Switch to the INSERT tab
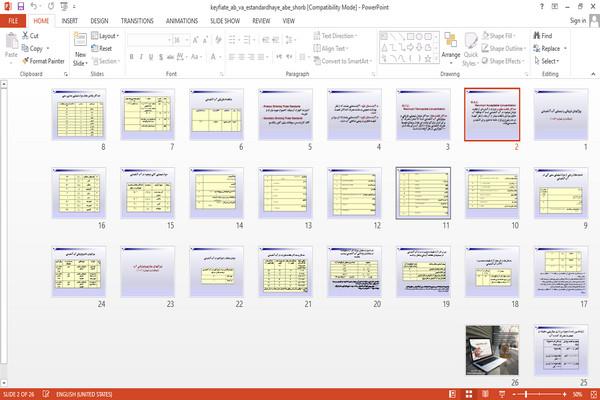Screen dimensions: 600x400 tap(69, 21)
